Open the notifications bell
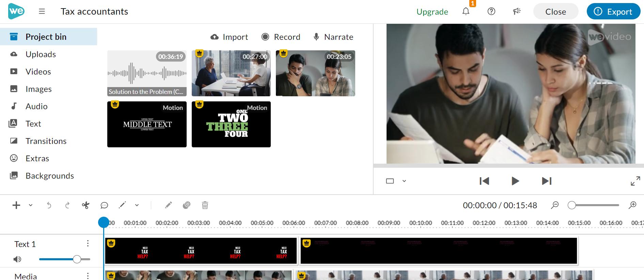644x280 pixels. click(x=466, y=12)
